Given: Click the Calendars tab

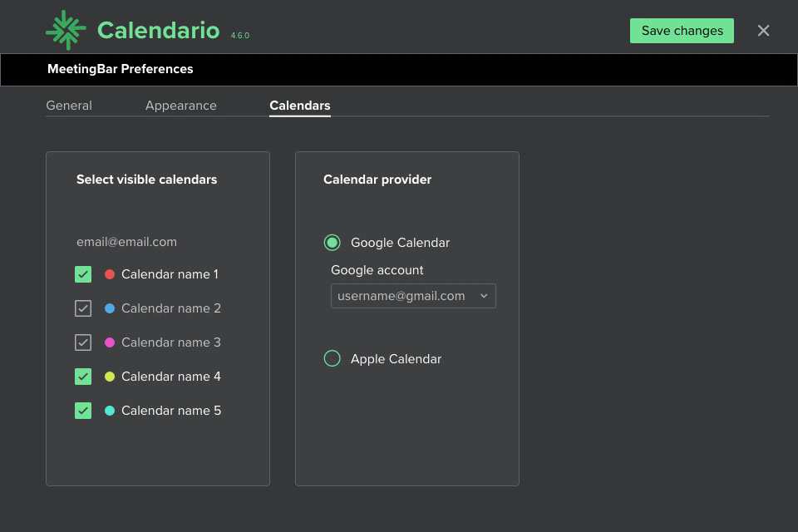Looking at the screenshot, I should coord(300,106).
